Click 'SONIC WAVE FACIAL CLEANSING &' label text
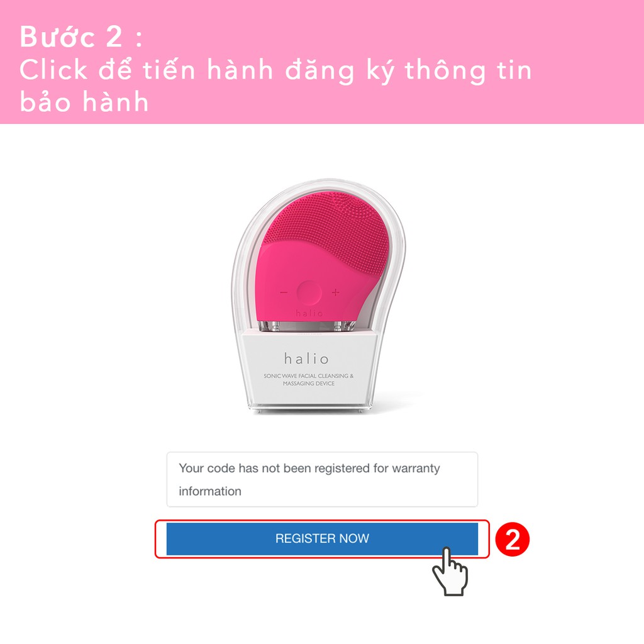The height and width of the screenshot is (644, 644). pyautogui.click(x=308, y=376)
